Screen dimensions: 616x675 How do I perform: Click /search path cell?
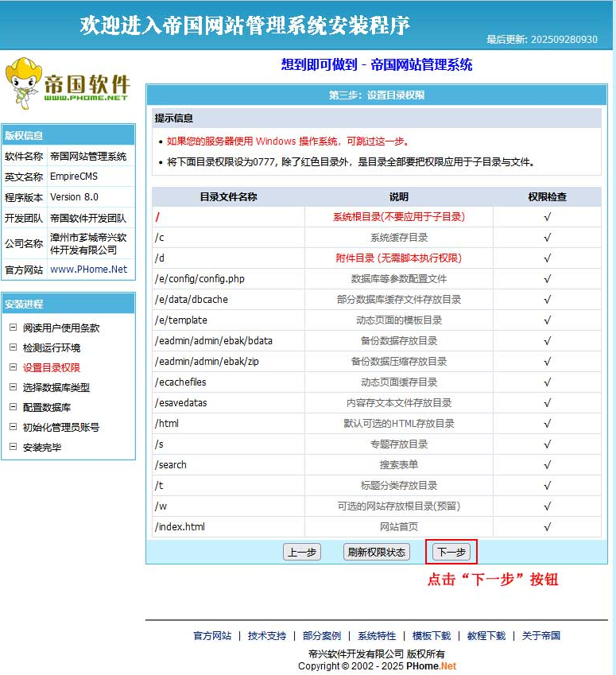(229, 465)
